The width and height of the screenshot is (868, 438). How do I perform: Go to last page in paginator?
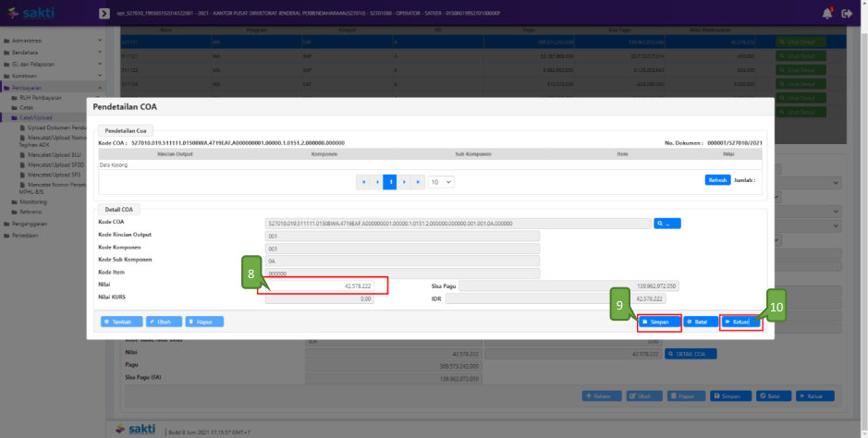(420, 182)
